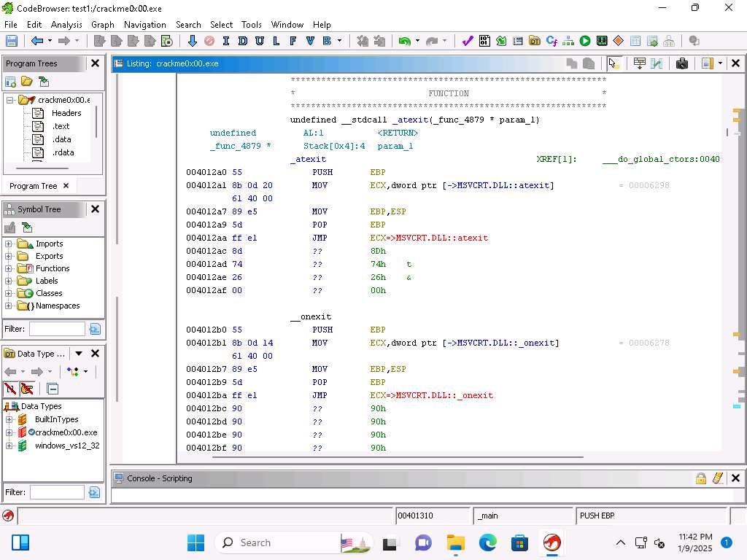
Task: Click the green Run script play icon
Action: pyautogui.click(x=585, y=41)
